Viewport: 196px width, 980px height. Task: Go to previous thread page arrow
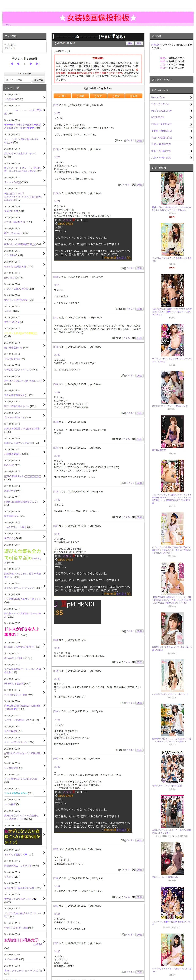(x=18, y=64)
